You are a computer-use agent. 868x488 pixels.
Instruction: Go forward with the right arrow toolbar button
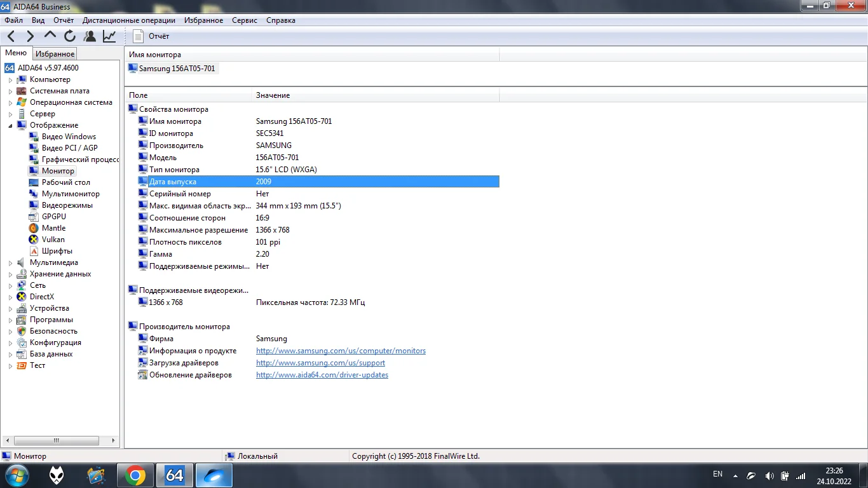point(30,36)
